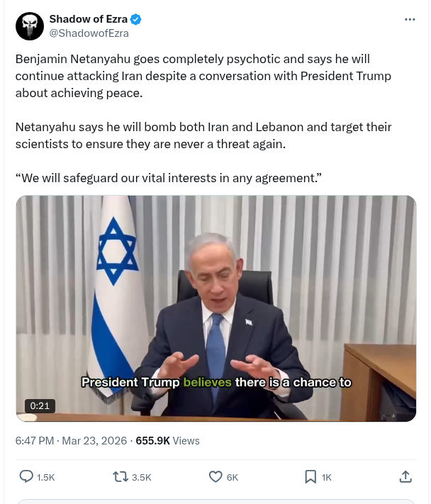Play the Netanyahu video thumbnail
431x504 pixels.
click(216, 308)
